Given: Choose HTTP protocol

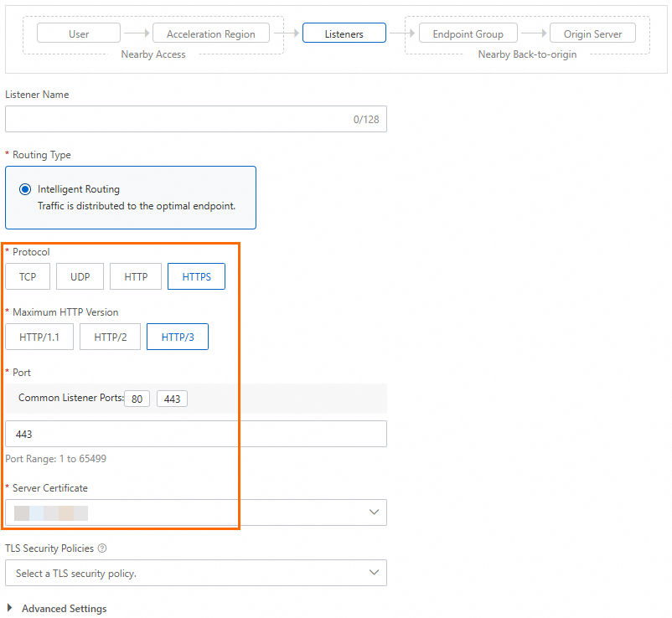Looking at the screenshot, I should 136,276.
